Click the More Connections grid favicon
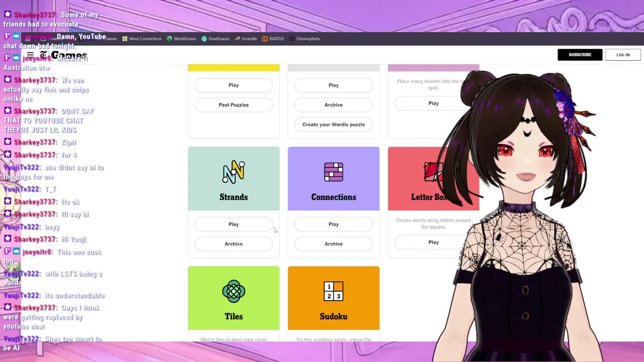 point(125,39)
